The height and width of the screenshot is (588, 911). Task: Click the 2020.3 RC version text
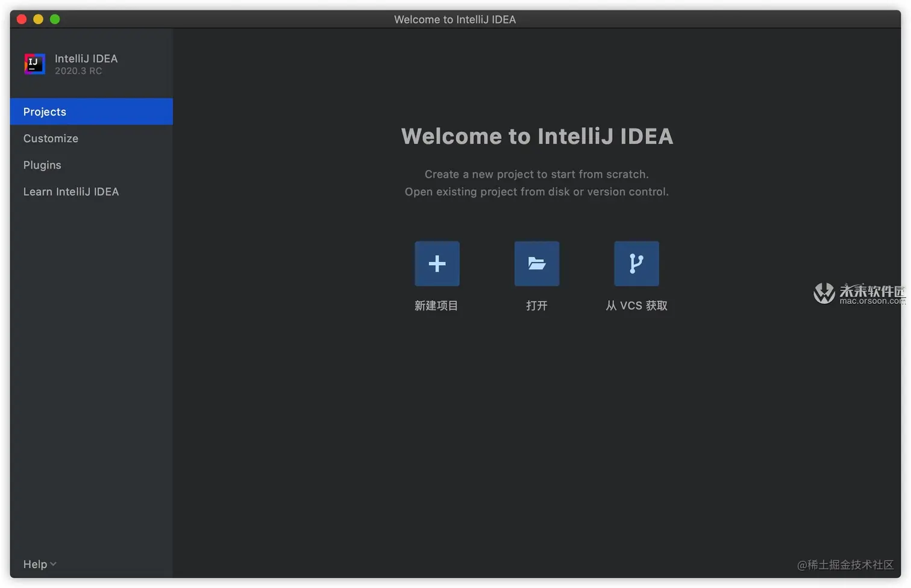78,71
